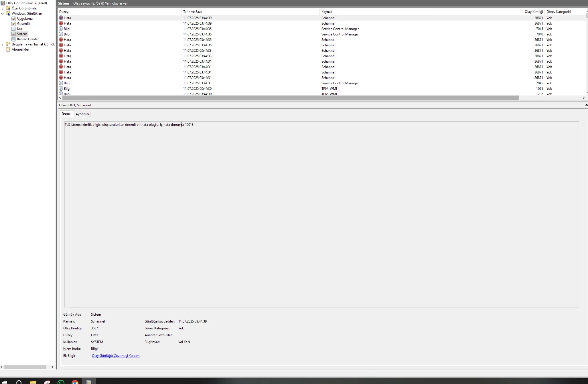Viewport: 588px width, 384px height.
Task: Click the info icon of event 7040 row
Action: [61, 34]
